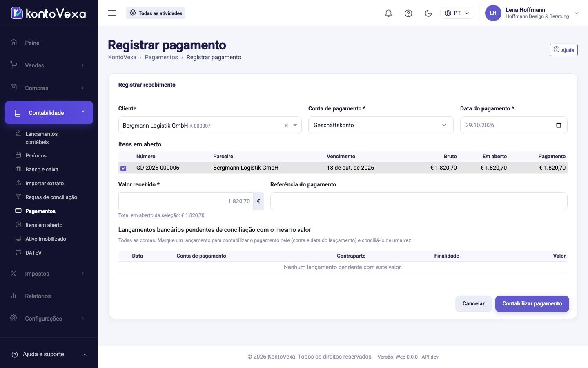Click the Importar extrato upload icon
Viewport: 588px width, 368px height.
(18, 183)
